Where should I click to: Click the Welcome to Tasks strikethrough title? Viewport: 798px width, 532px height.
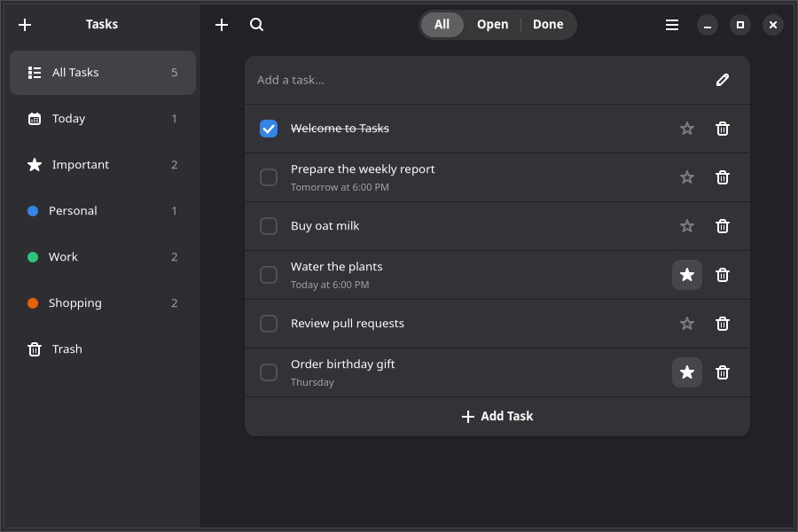click(x=340, y=129)
